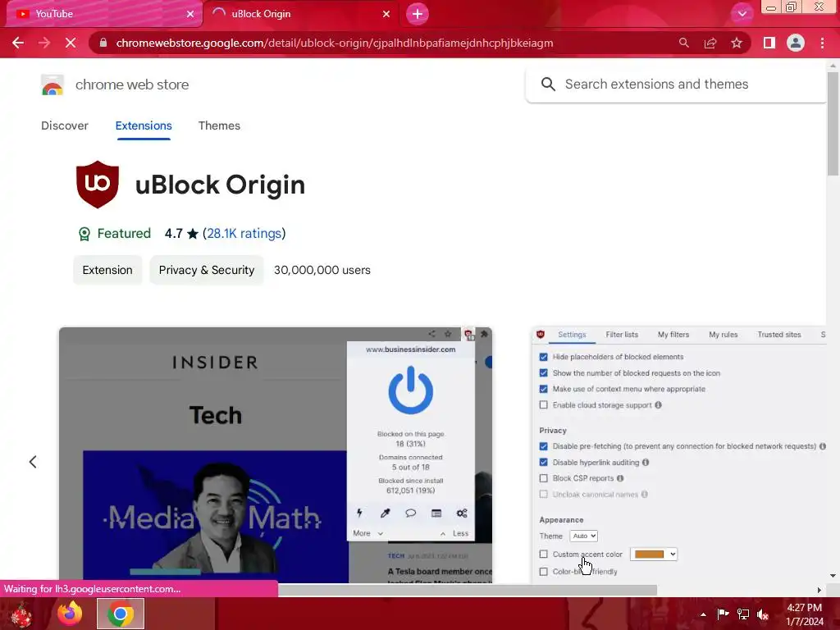Viewport: 840px width, 630px height.
Task: Open the 28.1K ratings link
Action: click(244, 234)
